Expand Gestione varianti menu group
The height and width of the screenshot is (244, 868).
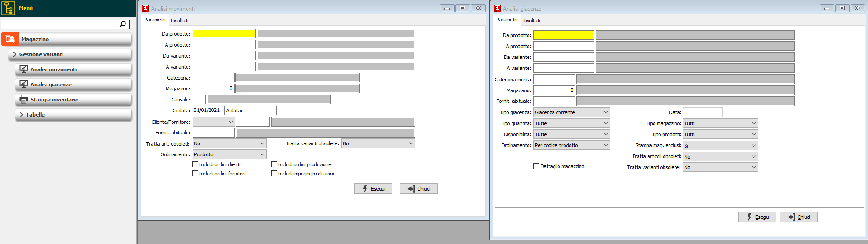click(x=70, y=54)
